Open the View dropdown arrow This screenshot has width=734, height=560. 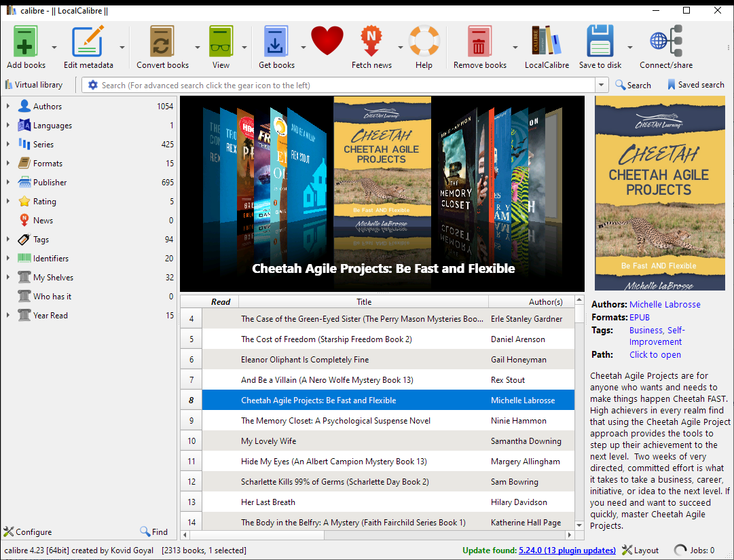click(x=244, y=48)
